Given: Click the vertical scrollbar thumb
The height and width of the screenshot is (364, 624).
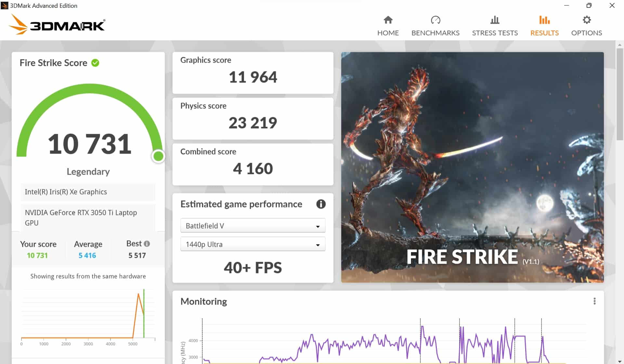Looking at the screenshot, I should point(619,94).
